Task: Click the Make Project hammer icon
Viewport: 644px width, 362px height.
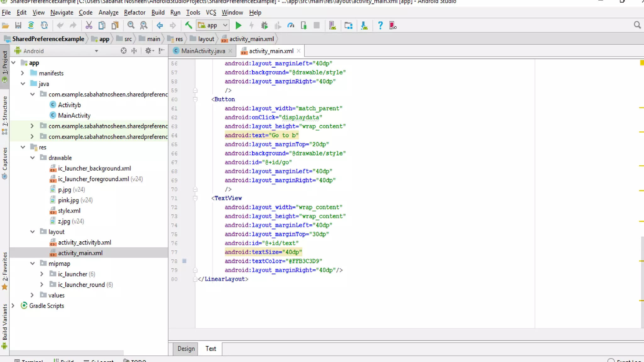Action: (188, 25)
